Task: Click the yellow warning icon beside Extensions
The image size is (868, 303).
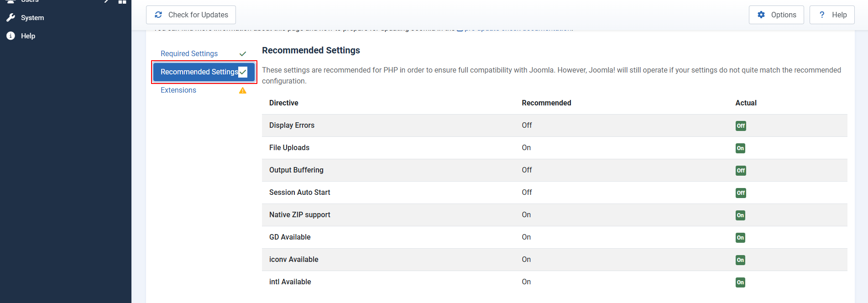Action: point(243,90)
